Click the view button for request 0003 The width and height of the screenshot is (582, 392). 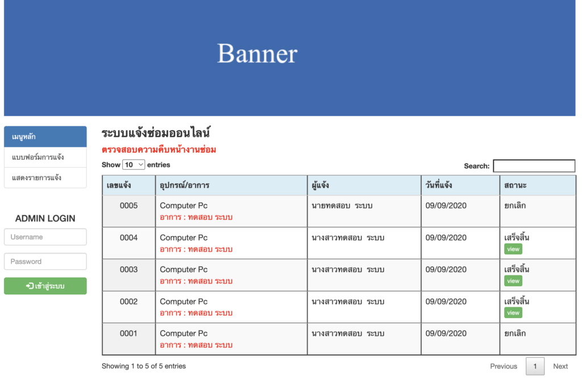pyautogui.click(x=513, y=280)
